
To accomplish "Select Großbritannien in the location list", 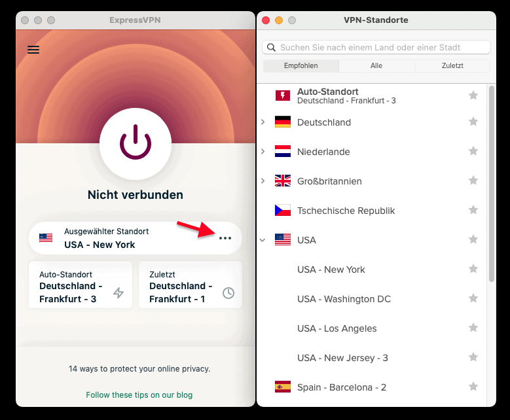I will point(373,181).
